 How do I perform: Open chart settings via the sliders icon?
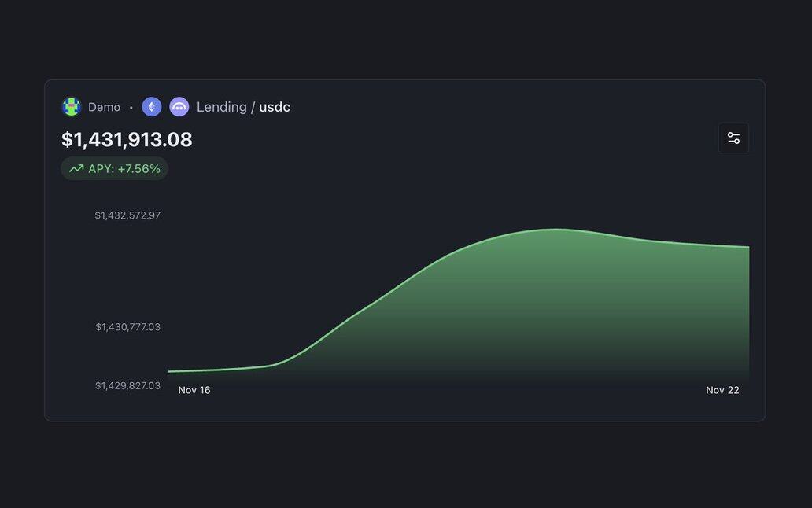(733, 138)
